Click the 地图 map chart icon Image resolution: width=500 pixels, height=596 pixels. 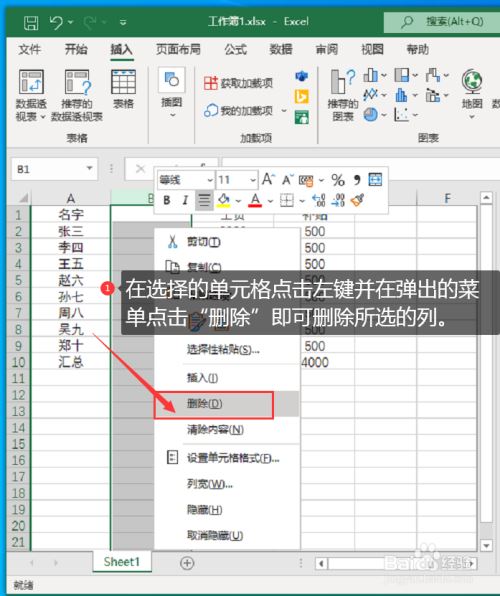tap(472, 81)
